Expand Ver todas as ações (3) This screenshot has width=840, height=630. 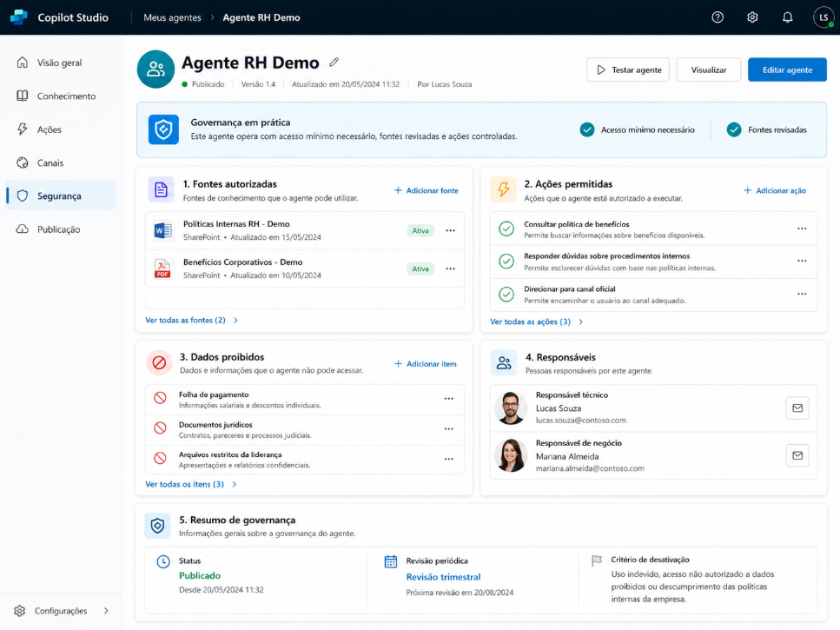(x=536, y=322)
